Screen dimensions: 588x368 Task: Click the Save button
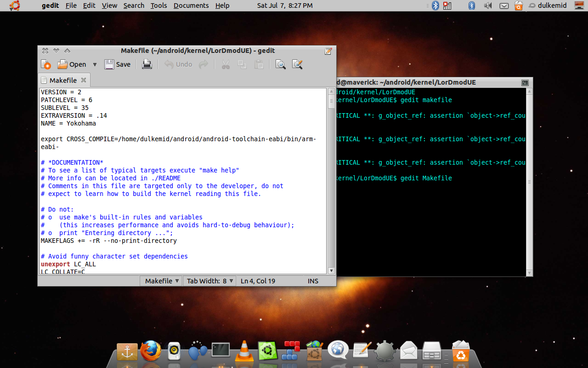(118, 64)
